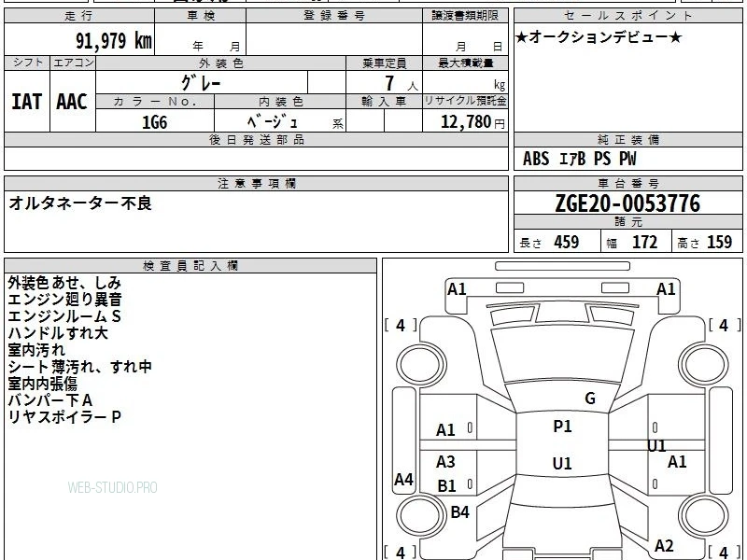The image size is (747, 560).
Task: Select the 室内汚れ note
Action: 36,350
